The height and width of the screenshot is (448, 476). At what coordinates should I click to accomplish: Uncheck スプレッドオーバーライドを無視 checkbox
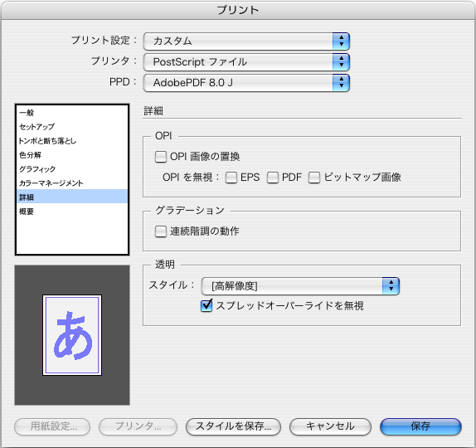click(206, 306)
